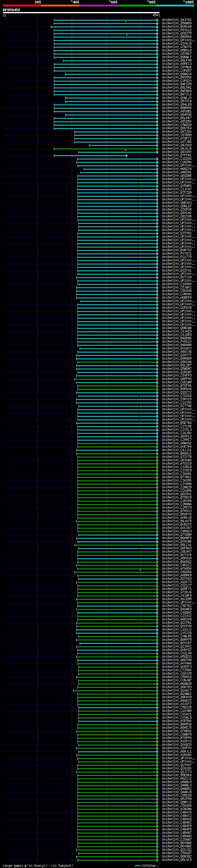The width and height of the screenshot is (197, 868).
Task: Select hit label UniRef100_B0M1A9
Action: coord(177,26)
